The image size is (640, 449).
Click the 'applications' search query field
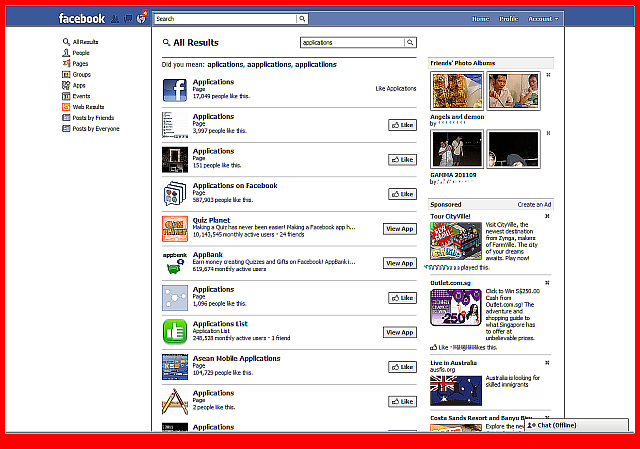click(x=352, y=42)
